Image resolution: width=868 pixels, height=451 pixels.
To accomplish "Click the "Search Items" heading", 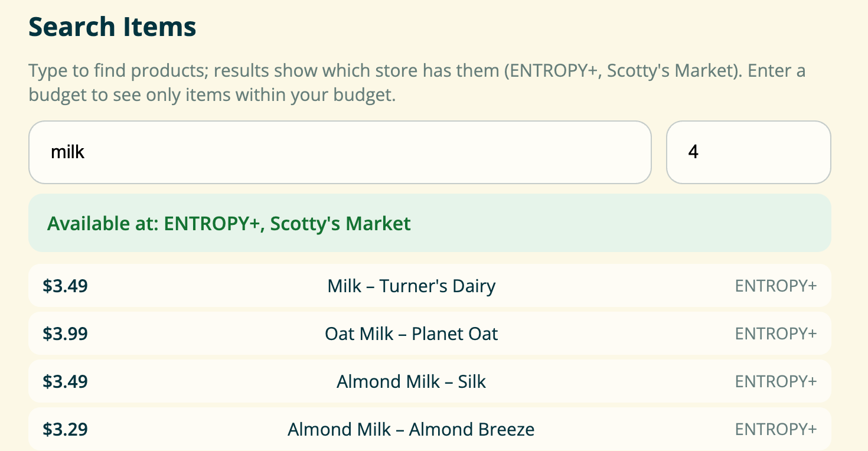I will [113, 27].
